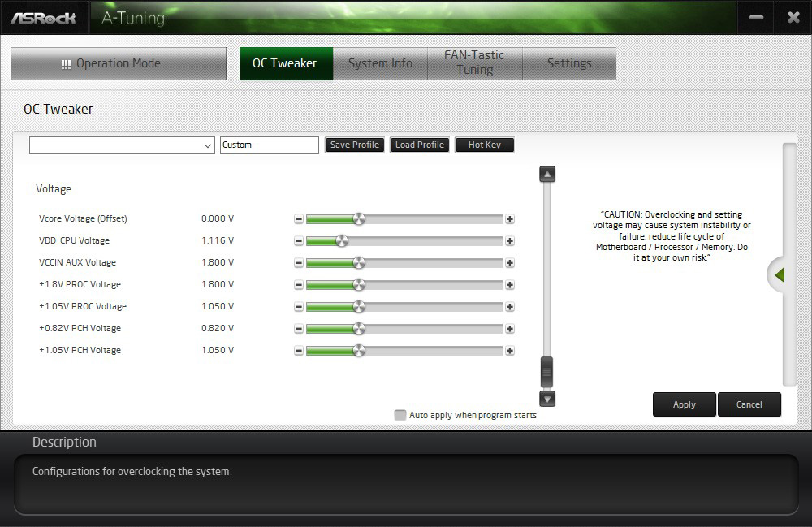This screenshot has width=812, height=527.
Task: Increase +1.05V PCH Voltage with plus icon
Action: (x=510, y=351)
